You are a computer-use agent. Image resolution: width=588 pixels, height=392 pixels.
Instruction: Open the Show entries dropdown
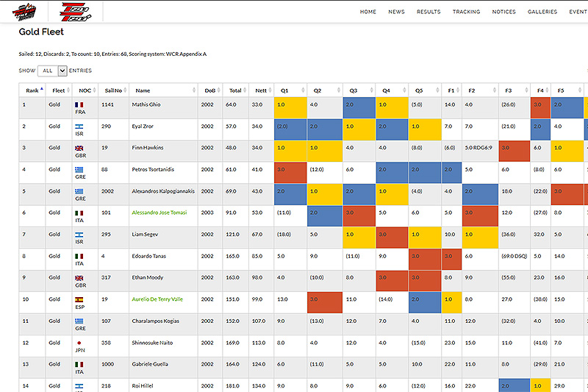point(52,71)
